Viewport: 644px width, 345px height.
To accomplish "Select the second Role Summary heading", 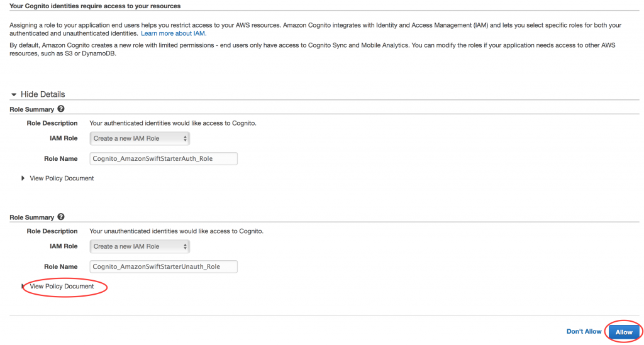I will pos(31,217).
